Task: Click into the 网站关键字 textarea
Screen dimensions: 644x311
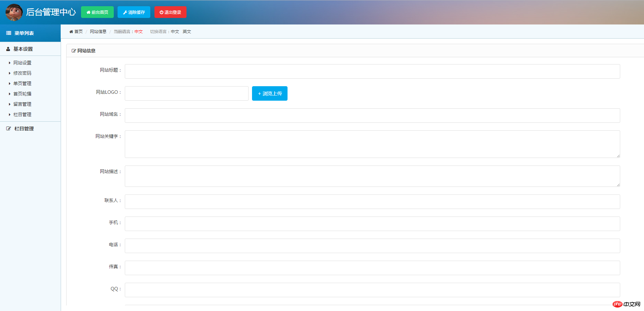Action: [372, 144]
